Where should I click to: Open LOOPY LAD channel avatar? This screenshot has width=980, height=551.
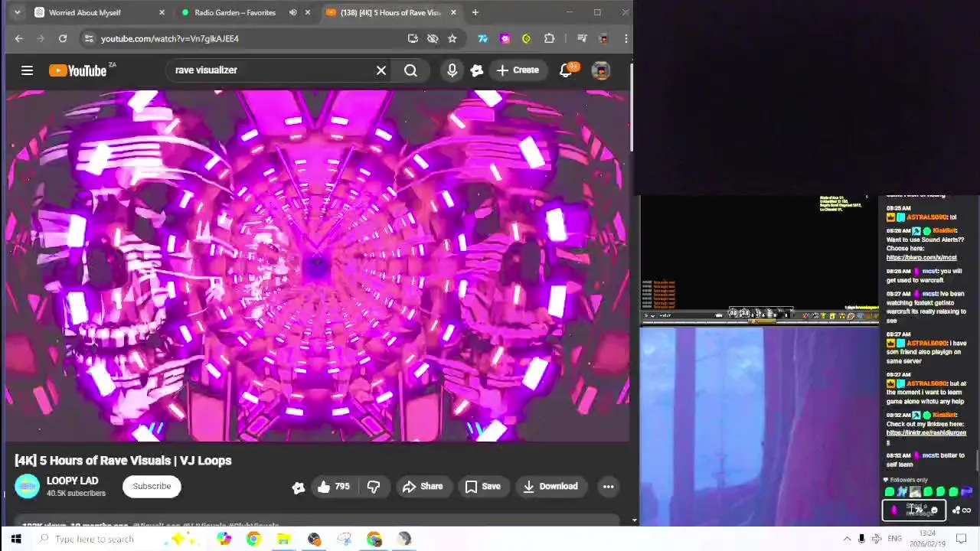coord(27,487)
